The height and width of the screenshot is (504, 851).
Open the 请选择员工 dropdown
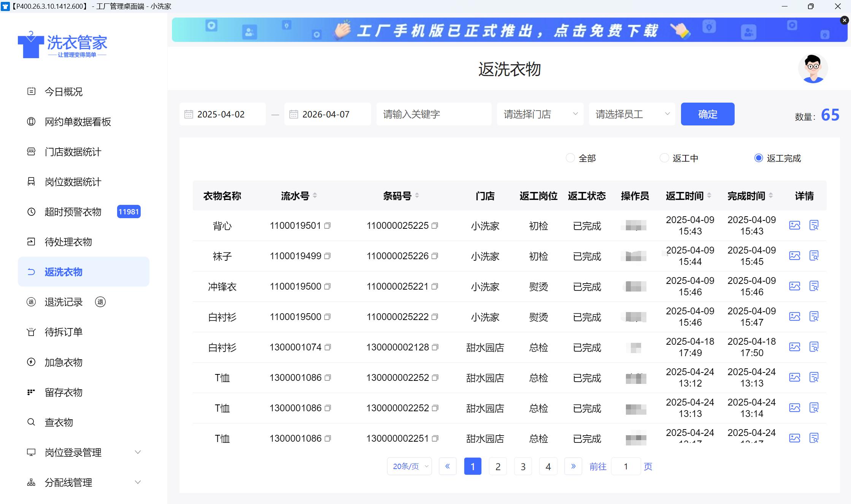[x=632, y=114]
